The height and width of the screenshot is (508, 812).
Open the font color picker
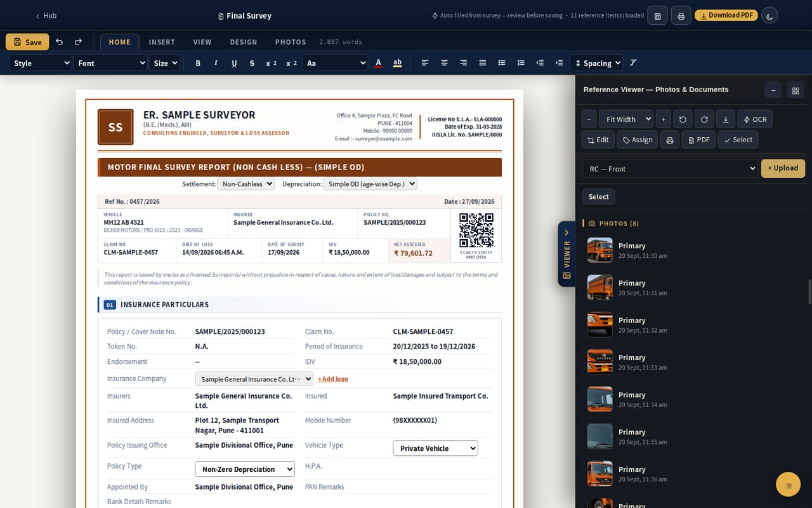point(379,63)
